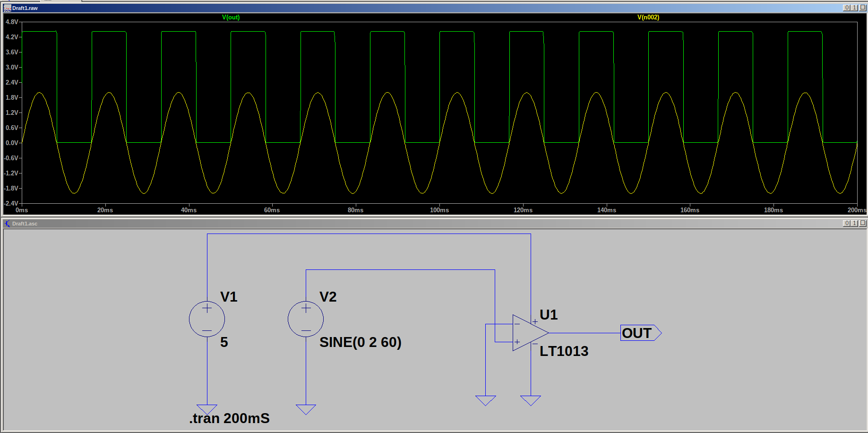The image size is (868, 433).
Task: Click the V1 reference designator label
Action: coord(229,297)
